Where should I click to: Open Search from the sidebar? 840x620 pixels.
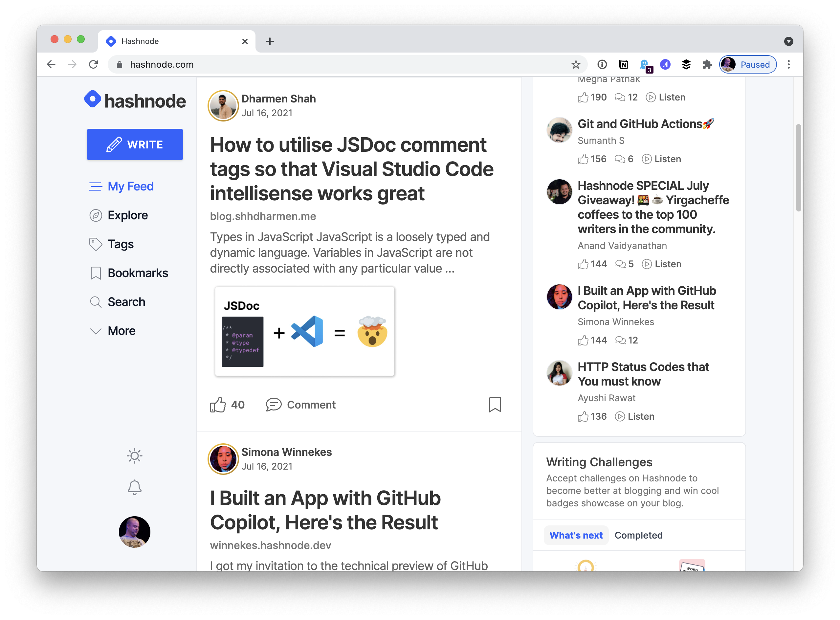pyautogui.click(x=126, y=302)
